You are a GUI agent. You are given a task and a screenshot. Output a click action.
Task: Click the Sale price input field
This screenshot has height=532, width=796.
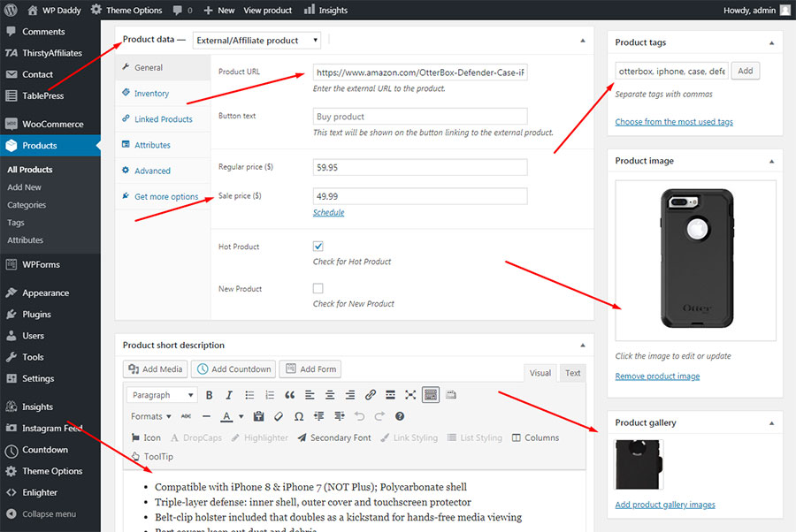(x=420, y=196)
